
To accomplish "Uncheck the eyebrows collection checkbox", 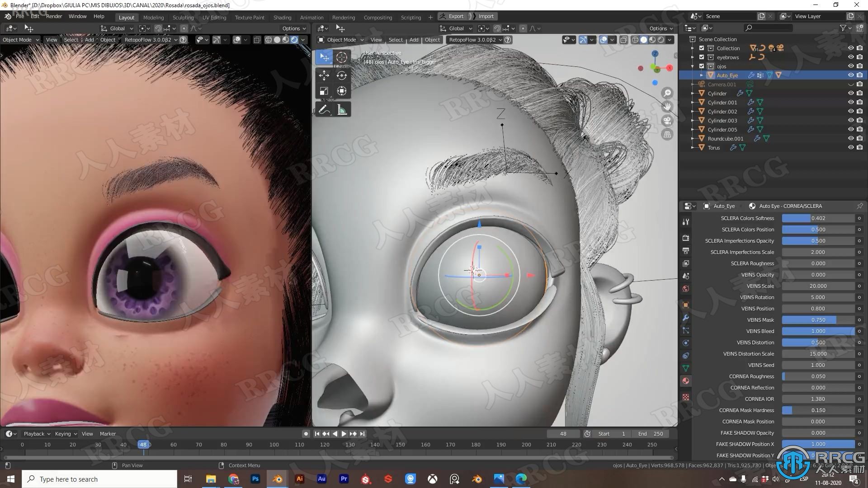I will point(702,57).
